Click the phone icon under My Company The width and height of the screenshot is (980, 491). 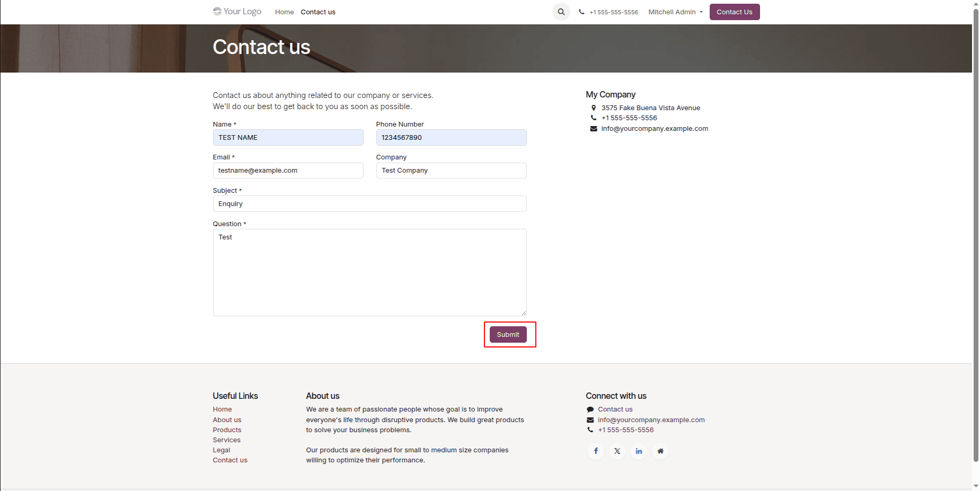click(594, 118)
